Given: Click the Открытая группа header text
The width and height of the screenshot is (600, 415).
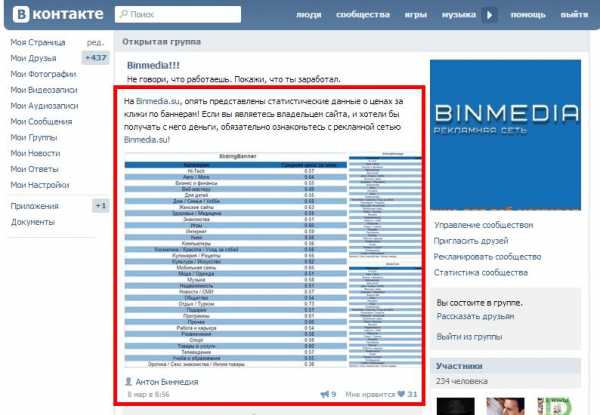Looking at the screenshot, I should pyautogui.click(x=161, y=42).
